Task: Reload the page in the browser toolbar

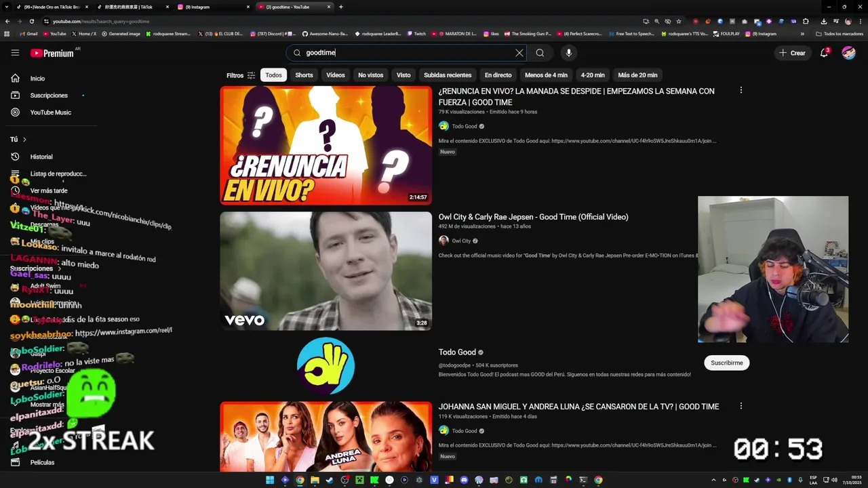Action: click(x=31, y=21)
